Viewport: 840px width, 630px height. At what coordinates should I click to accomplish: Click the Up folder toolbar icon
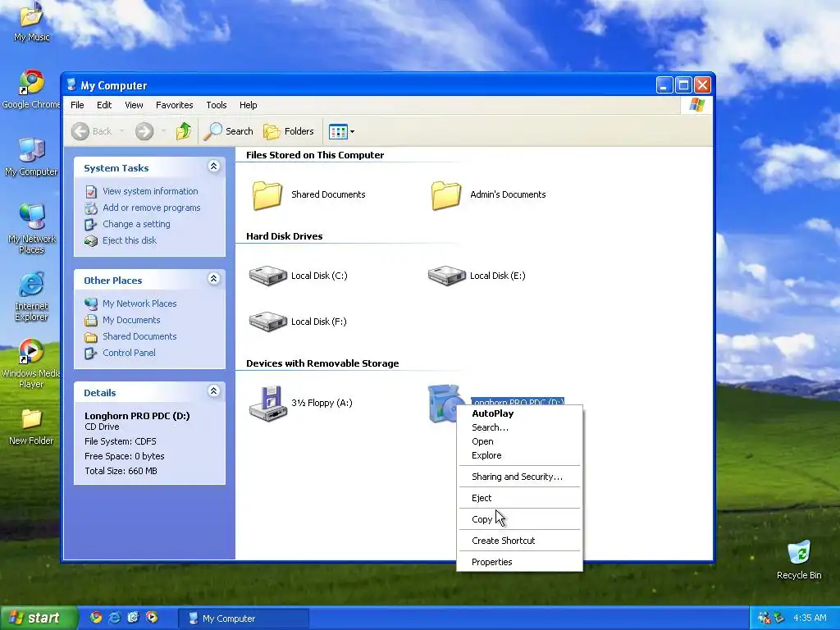[x=184, y=131]
